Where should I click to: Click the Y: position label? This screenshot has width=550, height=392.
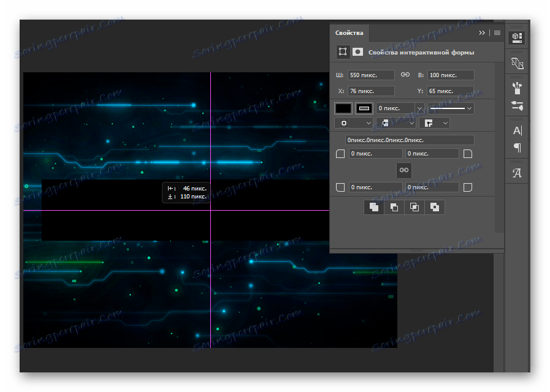tap(420, 91)
